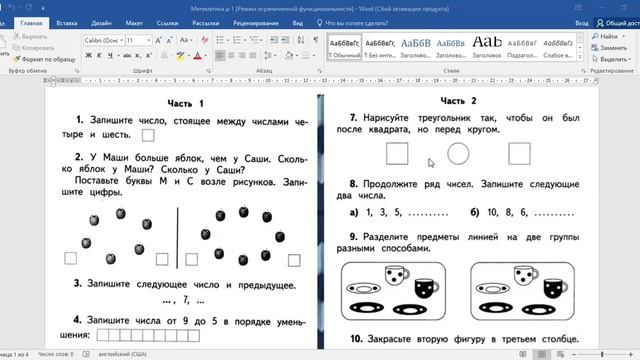Open the Ссылки (References) tab
Screen dimensions: 640x360
[x=167, y=23]
